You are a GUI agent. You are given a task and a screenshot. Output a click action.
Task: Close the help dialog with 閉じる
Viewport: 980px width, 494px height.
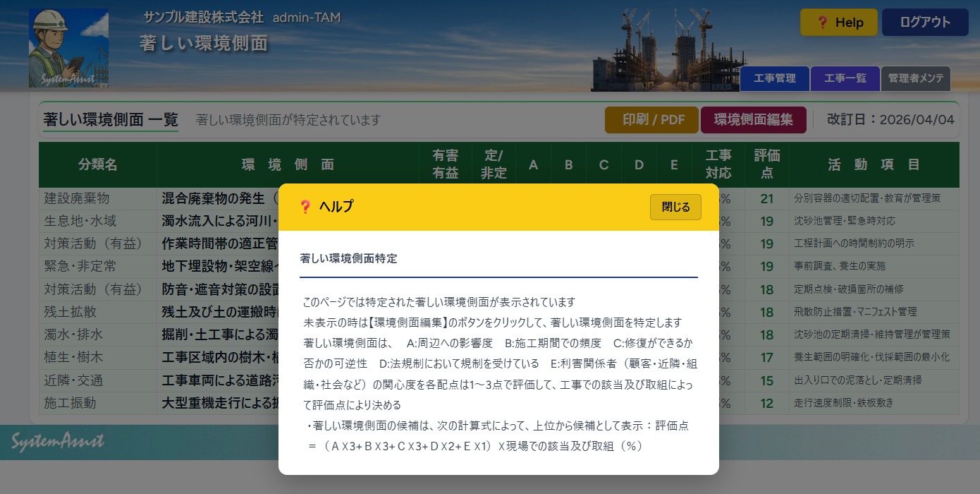(x=675, y=207)
